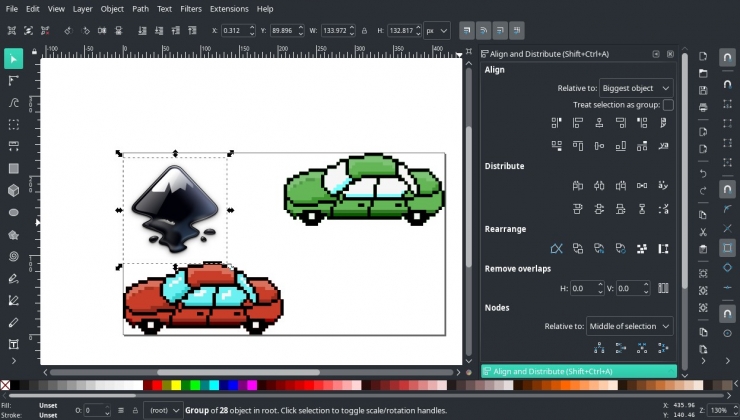Toggle enable snapping button

(727, 58)
